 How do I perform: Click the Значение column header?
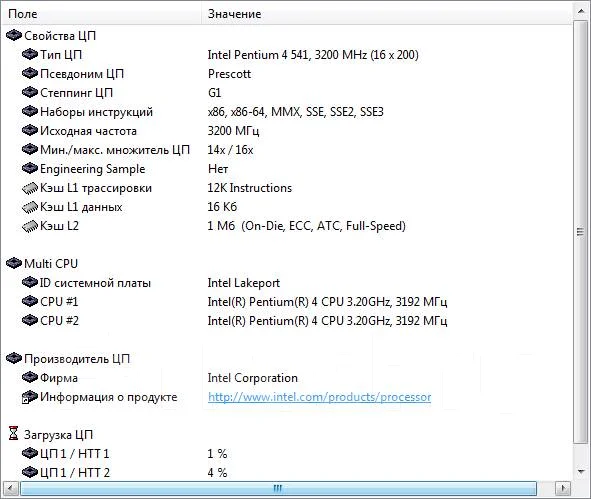click(x=386, y=14)
